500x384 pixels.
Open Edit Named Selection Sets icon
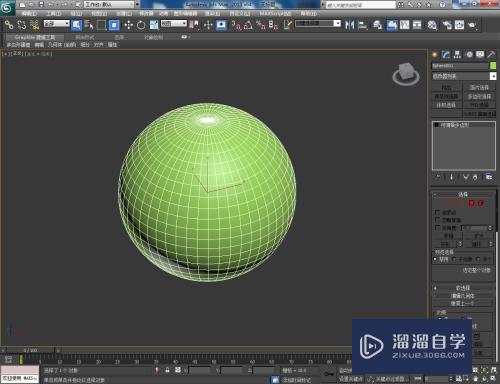tap(287, 25)
